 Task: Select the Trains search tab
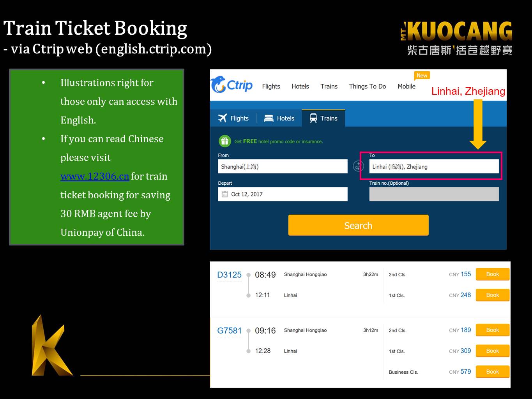pyautogui.click(x=323, y=118)
